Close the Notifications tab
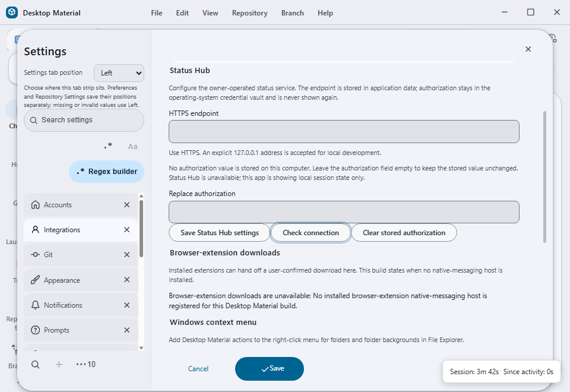 [127, 305]
